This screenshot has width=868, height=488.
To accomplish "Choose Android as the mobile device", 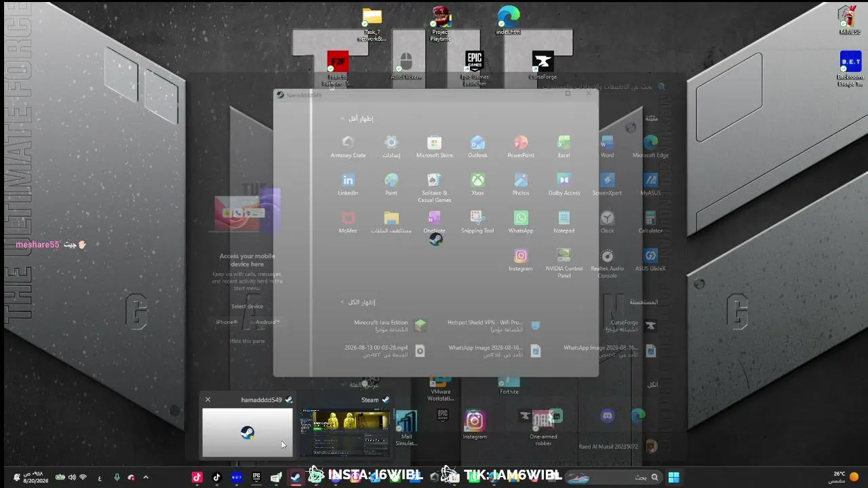I will [x=267, y=322].
